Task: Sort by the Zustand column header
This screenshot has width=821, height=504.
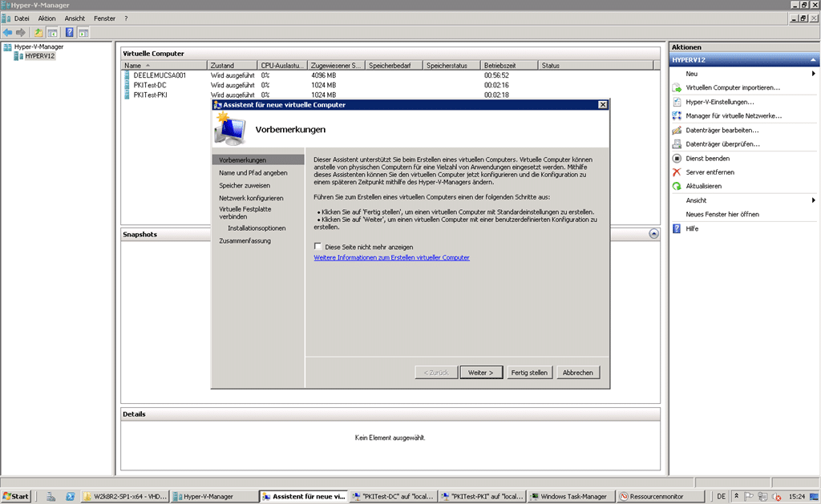Action: 233,66
